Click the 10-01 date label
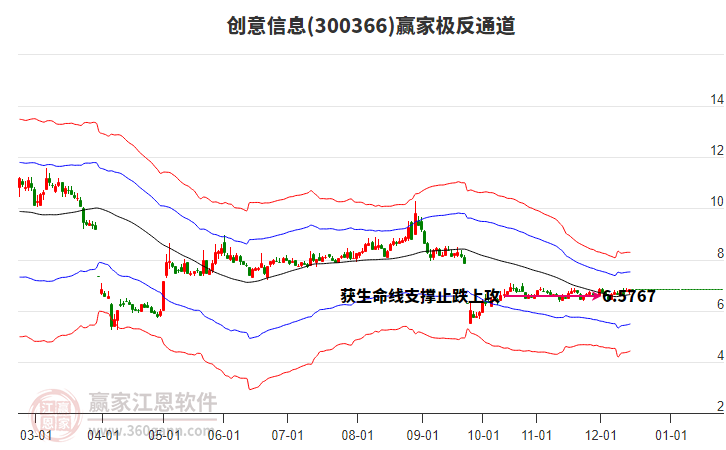 (x=483, y=436)
